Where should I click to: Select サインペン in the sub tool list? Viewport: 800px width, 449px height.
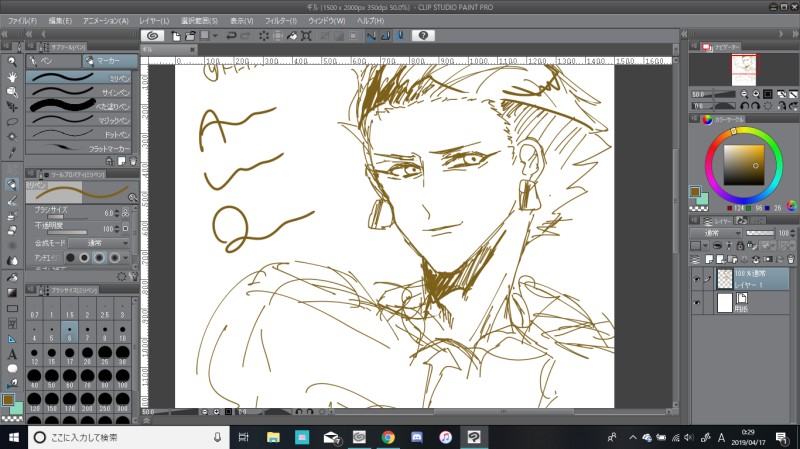pyautogui.click(x=79, y=92)
